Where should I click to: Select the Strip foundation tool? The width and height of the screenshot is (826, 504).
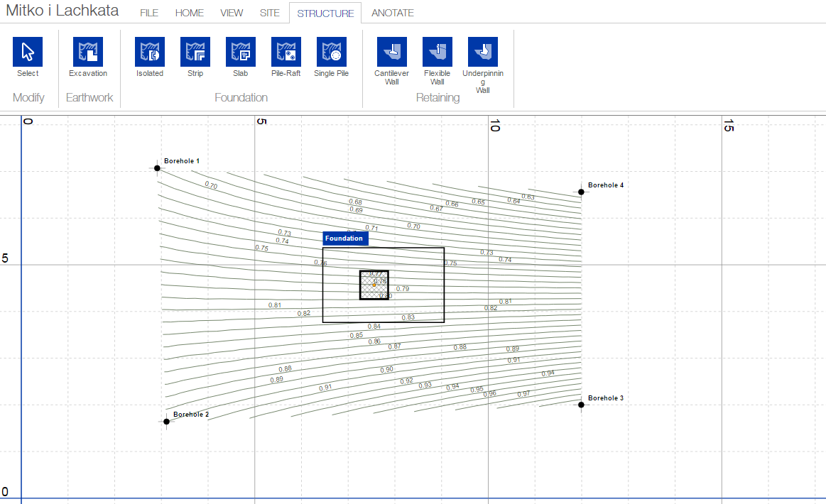195,52
